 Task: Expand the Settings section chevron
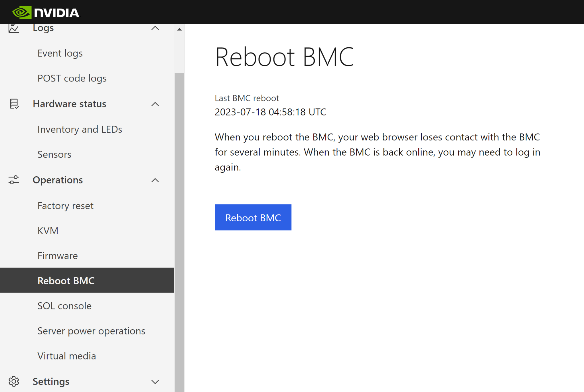coord(155,381)
